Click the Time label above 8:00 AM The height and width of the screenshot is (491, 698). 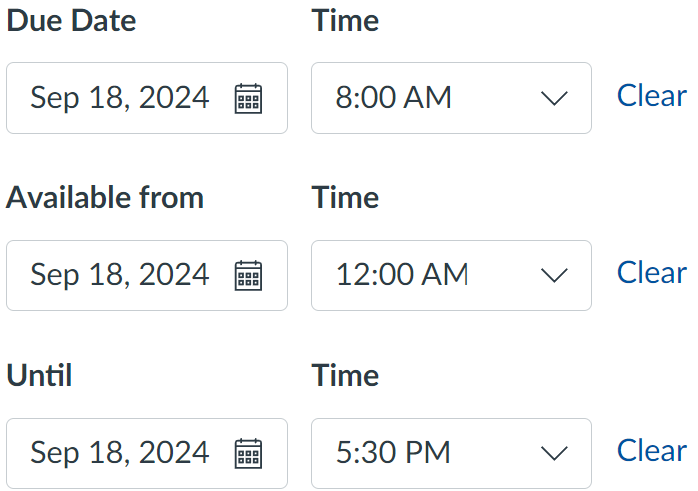pyautogui.click(x=345, y=21)
